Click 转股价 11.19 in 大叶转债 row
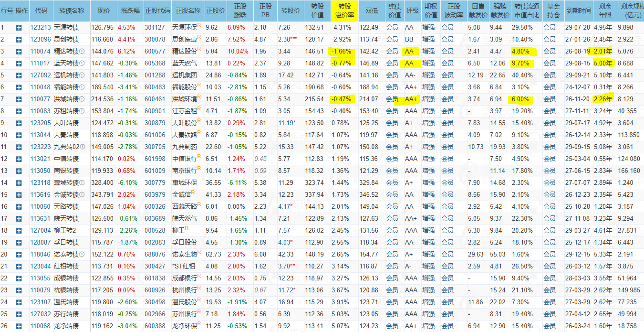 (x=288, y=123)
